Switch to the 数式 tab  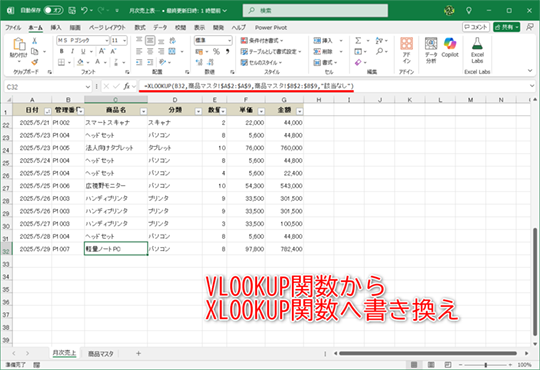(x=140, y=28)
